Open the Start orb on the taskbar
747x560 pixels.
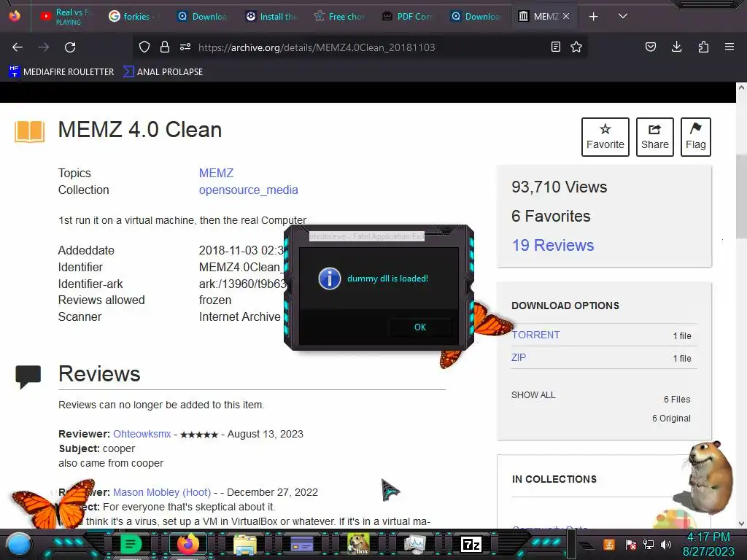(x=18, y=545)
